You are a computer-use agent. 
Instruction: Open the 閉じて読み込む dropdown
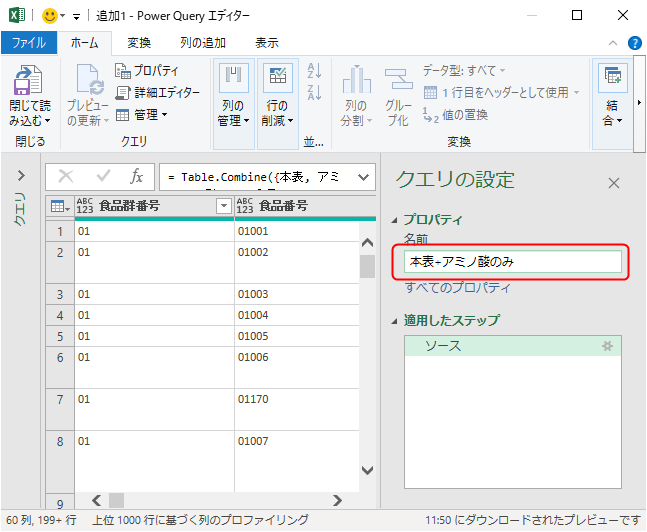[30, 113]
